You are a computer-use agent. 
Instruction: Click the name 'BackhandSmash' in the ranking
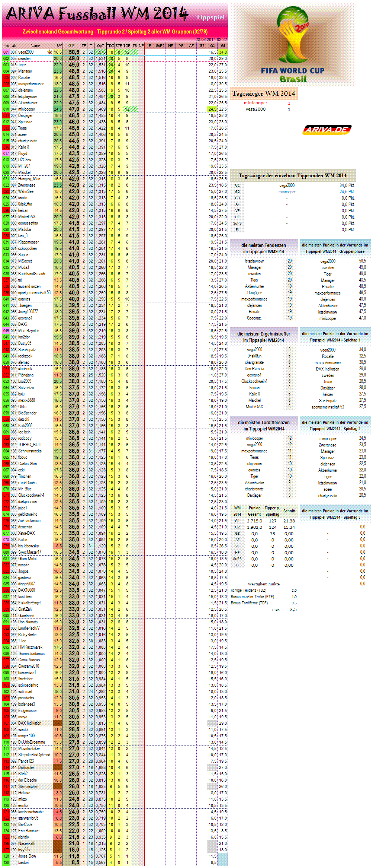point(32,274)
